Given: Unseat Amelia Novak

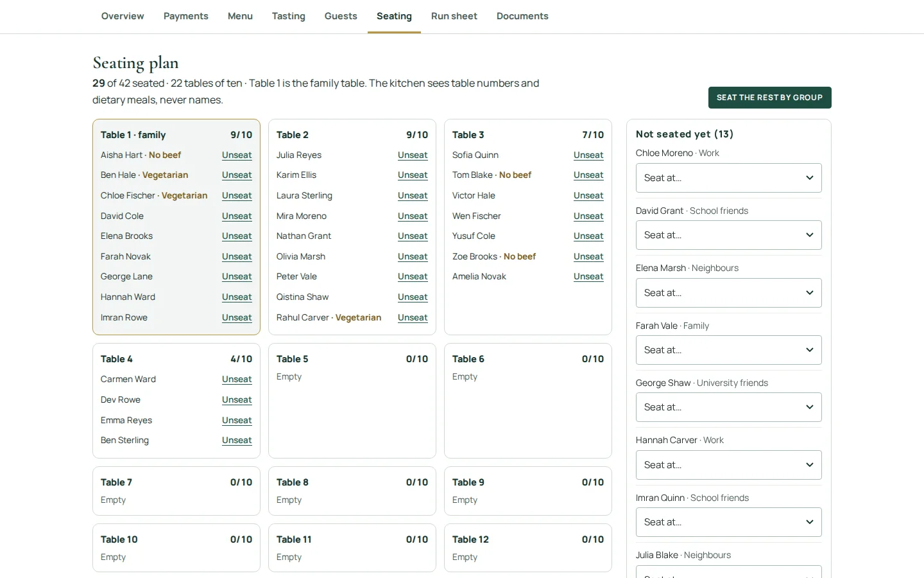Looking at the screenshot, I should [x=588, y=276].
